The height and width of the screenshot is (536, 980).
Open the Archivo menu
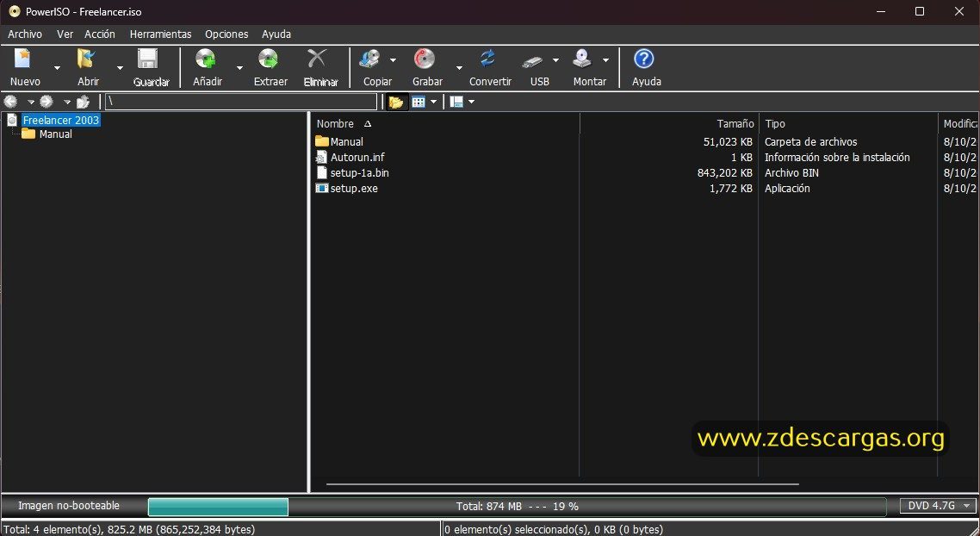[25, 34]
